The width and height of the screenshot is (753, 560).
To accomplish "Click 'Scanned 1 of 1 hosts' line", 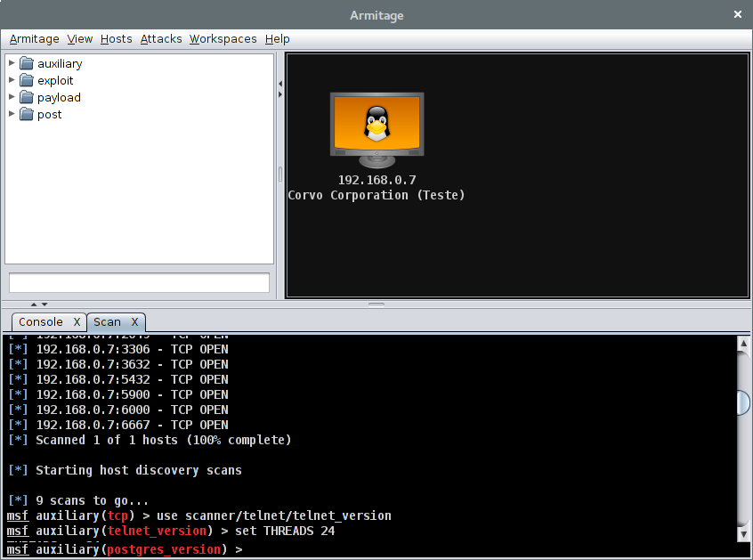I will pyautogui.click(x=150, y=440).
